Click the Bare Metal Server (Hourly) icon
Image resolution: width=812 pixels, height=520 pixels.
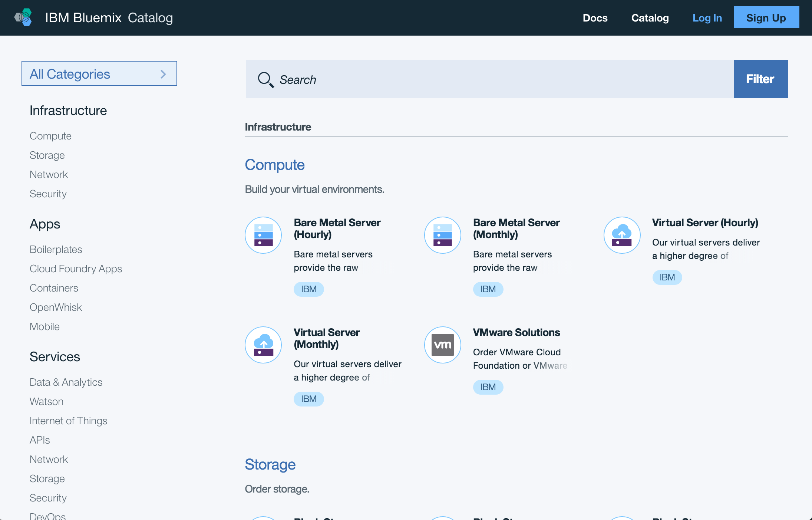click(263, 235)
